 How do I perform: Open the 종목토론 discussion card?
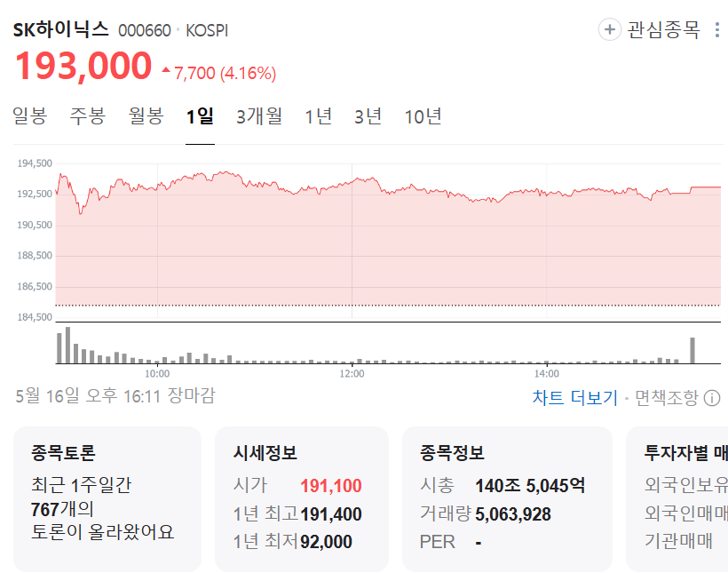click(x=107, y=498)
